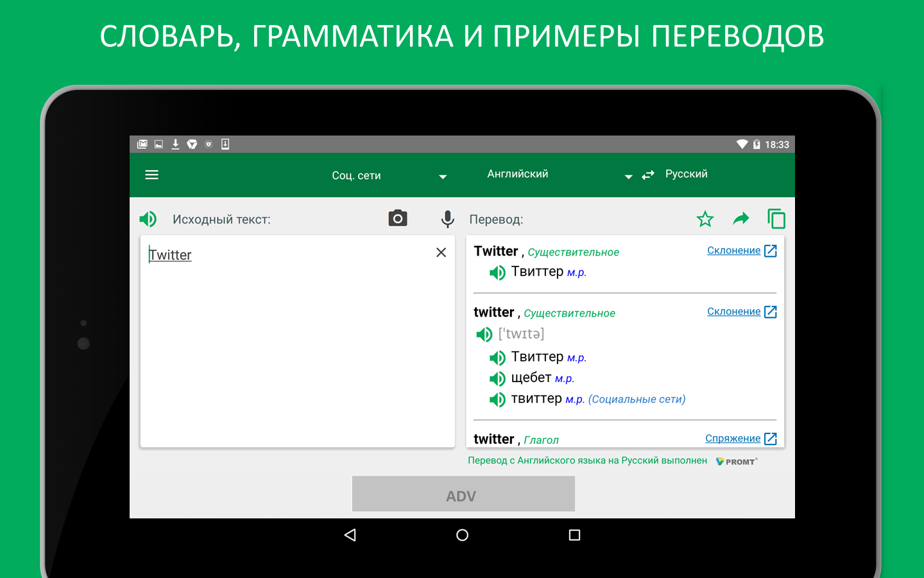Screen dimensions: 924x578
Task: Open Склонение link for capitalized Twitter
Action: (x=733, y=250)
